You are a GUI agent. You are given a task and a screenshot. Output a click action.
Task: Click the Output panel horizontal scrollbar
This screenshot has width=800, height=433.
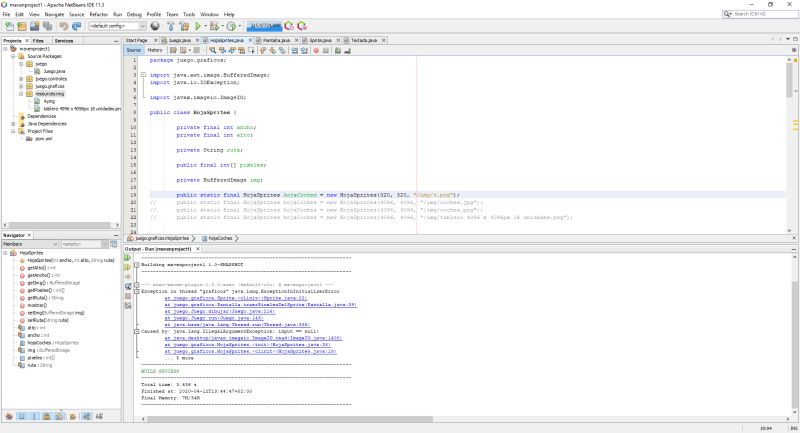point(290,419)
